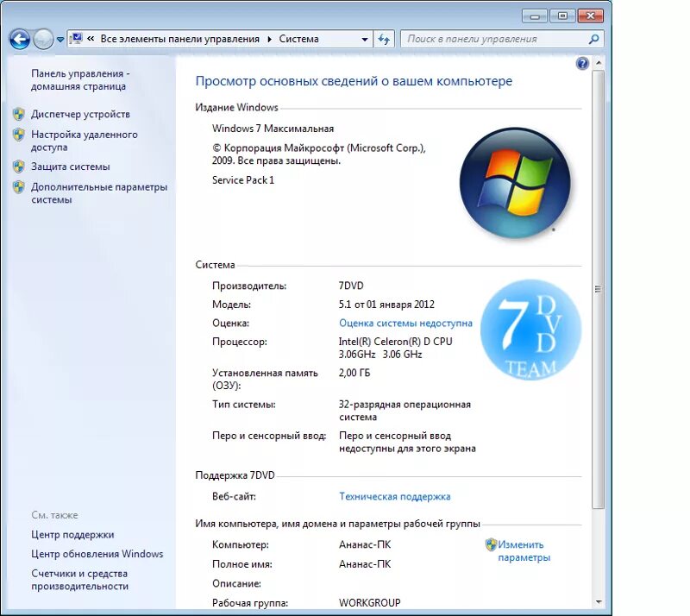Click installed memory value '2,00 ГБ'

[354, 373]
